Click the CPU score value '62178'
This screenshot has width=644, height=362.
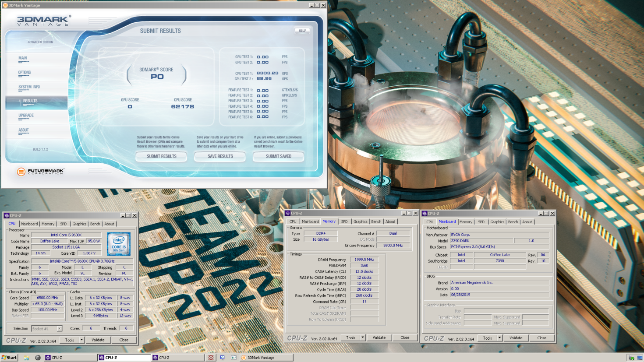click(183, 106)
